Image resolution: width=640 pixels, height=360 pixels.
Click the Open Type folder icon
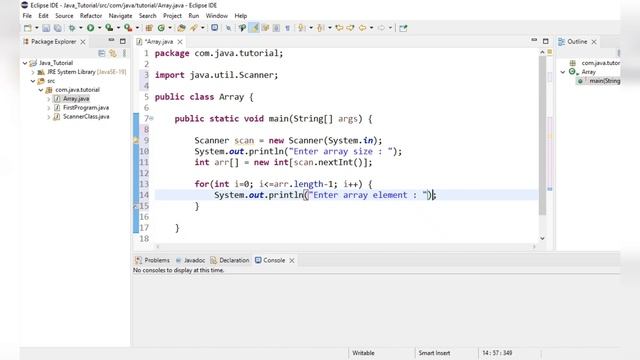click(x=181, y=28)
